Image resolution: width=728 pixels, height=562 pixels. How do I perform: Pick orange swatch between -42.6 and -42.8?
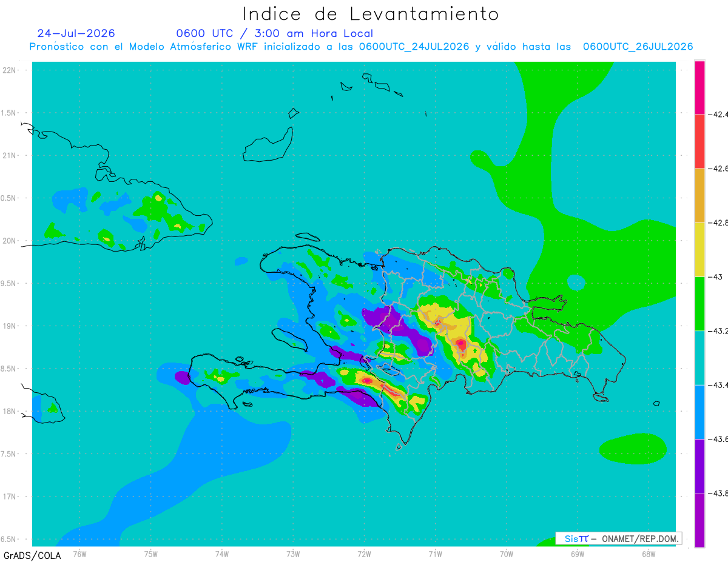[699, 195]
